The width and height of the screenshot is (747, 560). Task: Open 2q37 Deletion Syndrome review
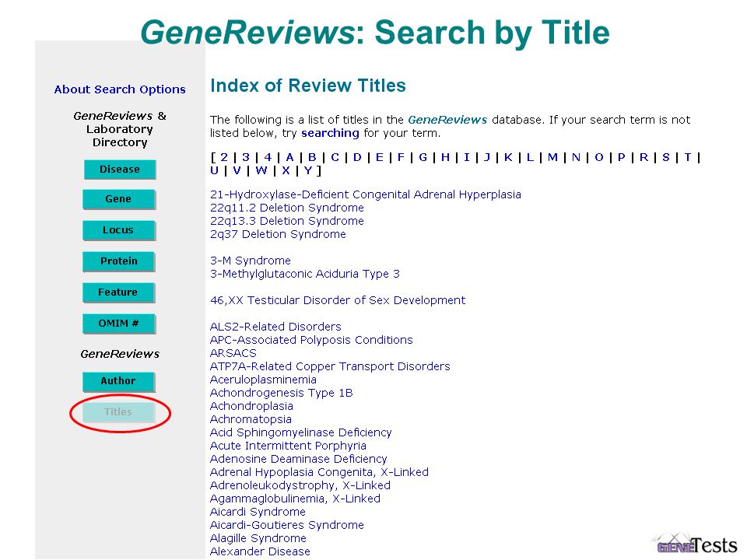tap(278, 234)
